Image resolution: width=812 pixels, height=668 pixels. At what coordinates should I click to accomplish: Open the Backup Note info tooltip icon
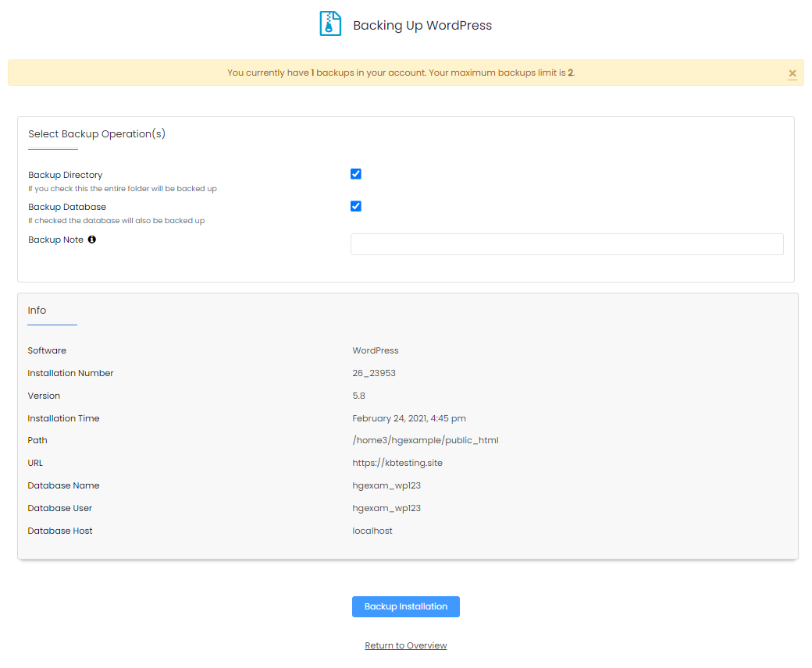(x=92, y=239)
